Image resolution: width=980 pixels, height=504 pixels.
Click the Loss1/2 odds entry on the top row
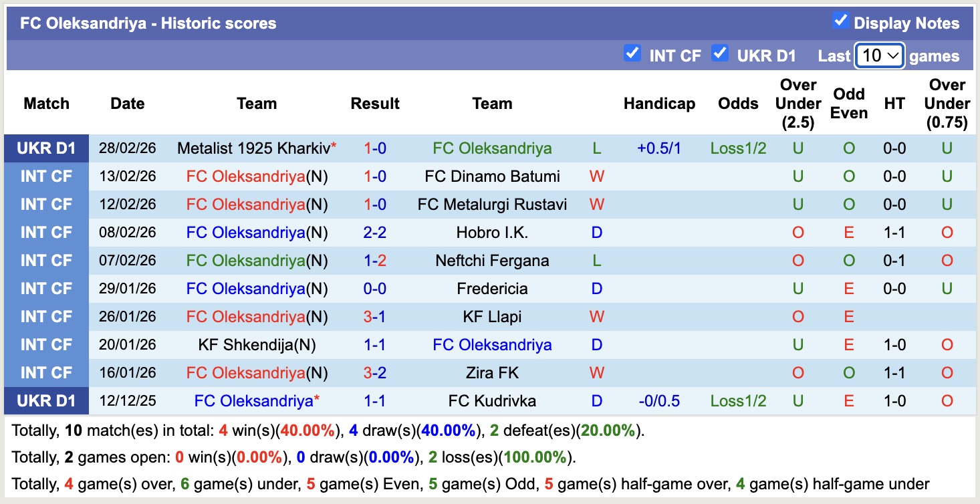click(x=737, y=148)
